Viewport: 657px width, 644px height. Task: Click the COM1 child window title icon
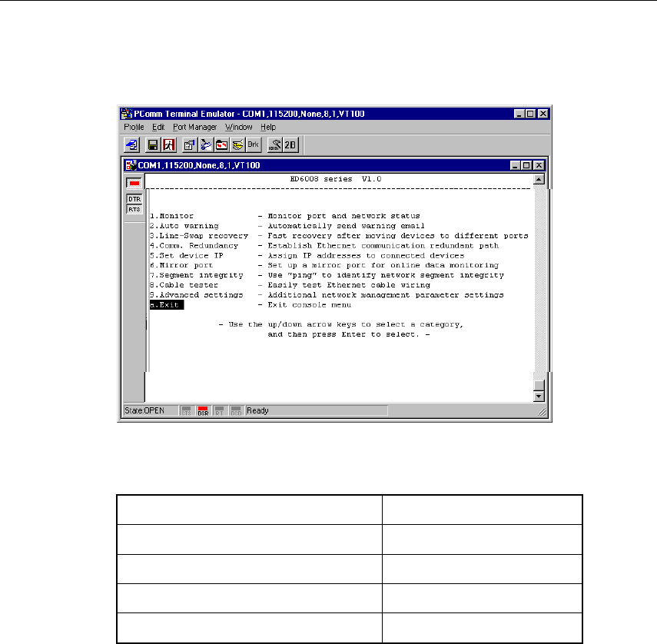click(131, 165)
